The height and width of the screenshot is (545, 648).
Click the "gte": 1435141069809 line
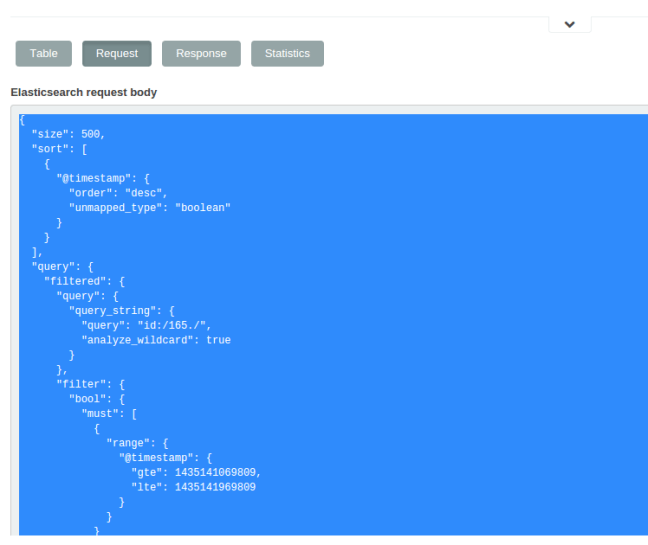[195, 473]
